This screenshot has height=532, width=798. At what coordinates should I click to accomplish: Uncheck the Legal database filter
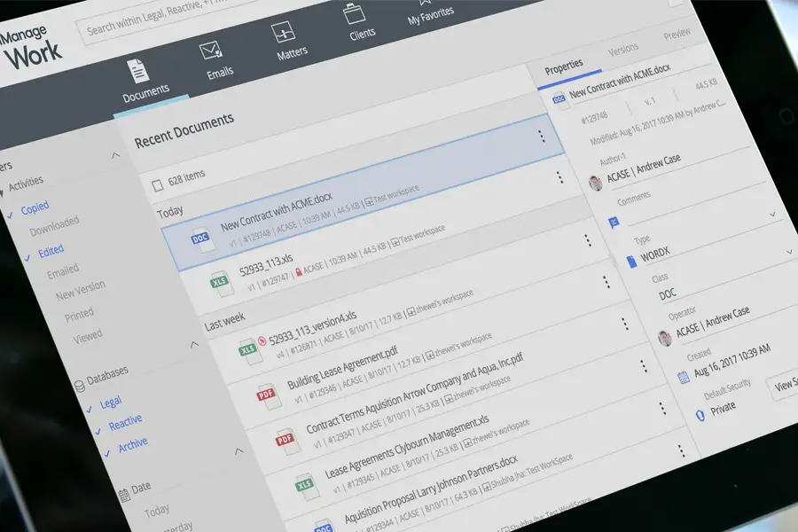(111, 403)
